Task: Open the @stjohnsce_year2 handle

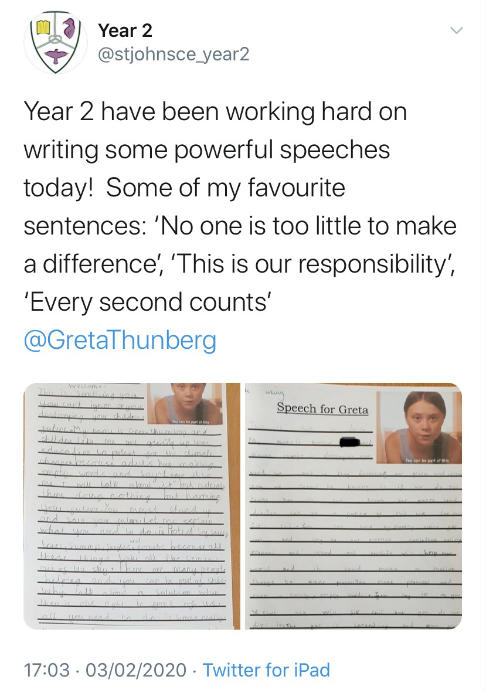Action: click(173, 54)
